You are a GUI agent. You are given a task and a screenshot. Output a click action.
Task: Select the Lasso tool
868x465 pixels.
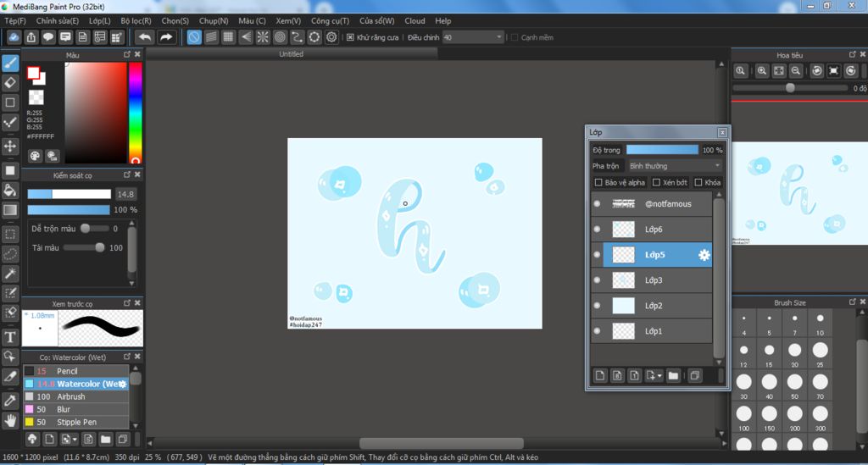coord(10,254)
